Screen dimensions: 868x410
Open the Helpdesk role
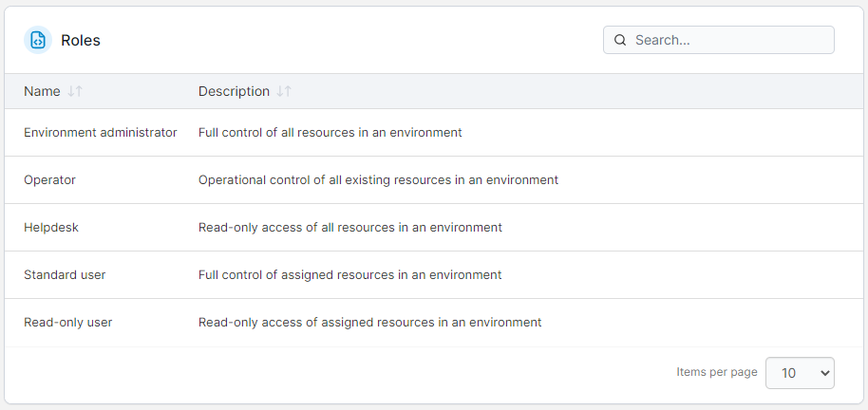pyautogui.click(x=51, y=228)
